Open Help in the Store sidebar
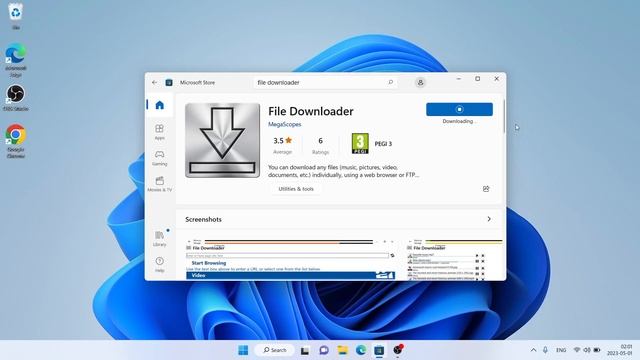The height and width of the screenshot is (360, 640). [x=160, y=264]
